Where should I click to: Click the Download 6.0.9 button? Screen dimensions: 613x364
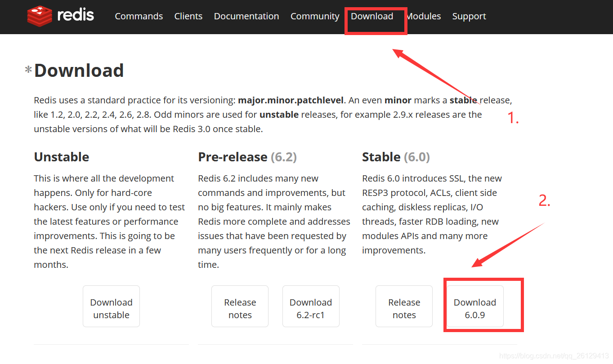(475, 306)
